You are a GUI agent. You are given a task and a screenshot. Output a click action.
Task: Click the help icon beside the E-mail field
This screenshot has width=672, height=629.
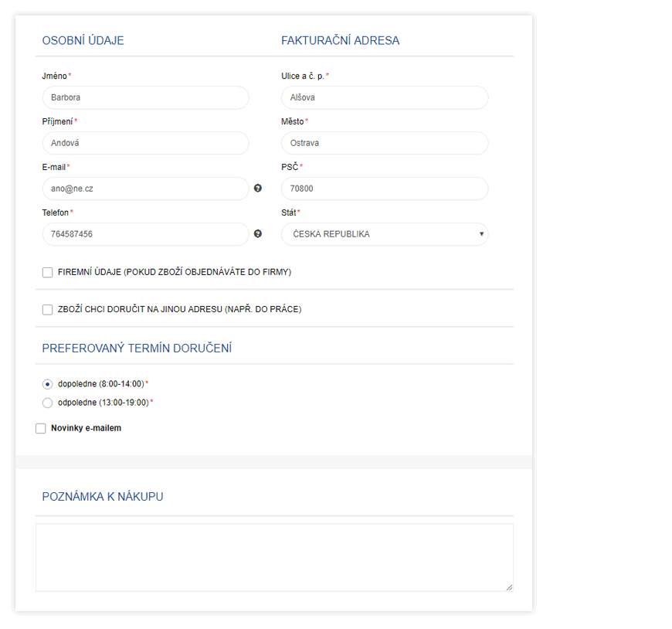[x=258, y=188]
